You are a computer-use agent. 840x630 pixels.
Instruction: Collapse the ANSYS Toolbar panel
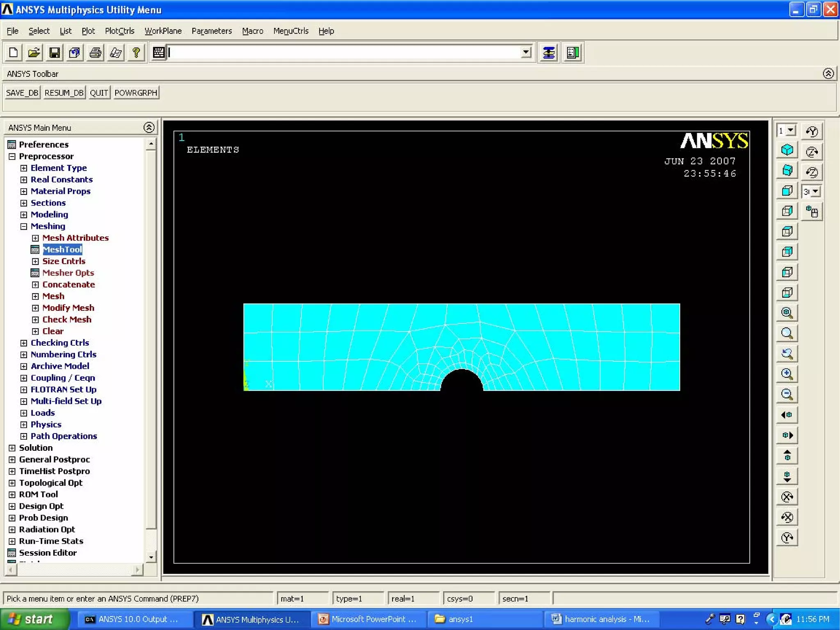click(x=828, y=73)
